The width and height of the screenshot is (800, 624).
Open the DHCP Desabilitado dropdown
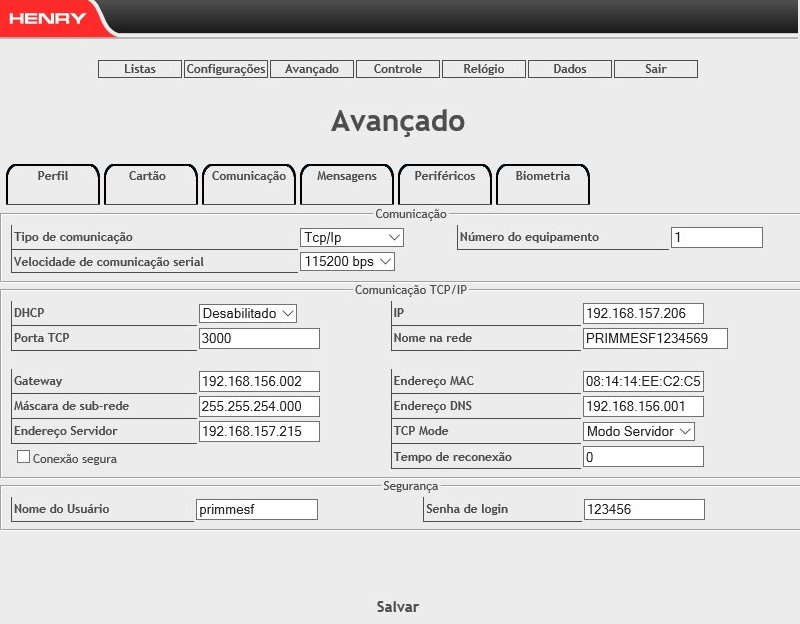(248, 314)
